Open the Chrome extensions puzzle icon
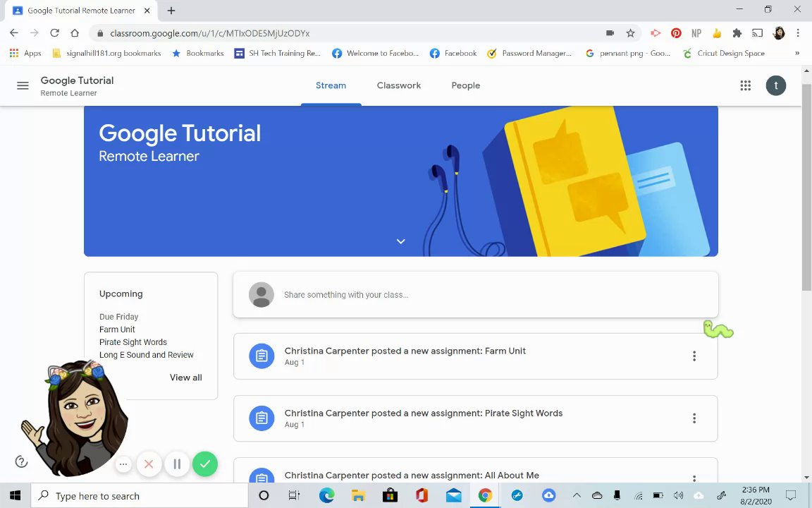This screenshot has height=508, width=812. coord(737,33)
